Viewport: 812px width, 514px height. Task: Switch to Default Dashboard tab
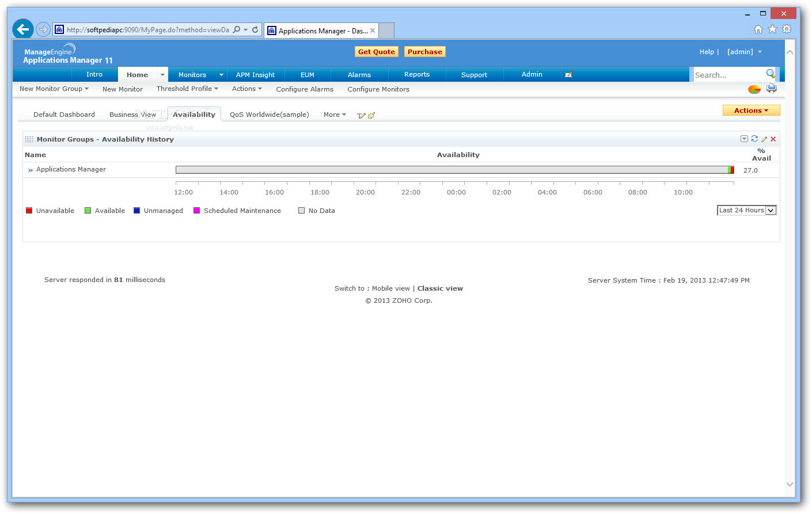click(x=64, y=115)
